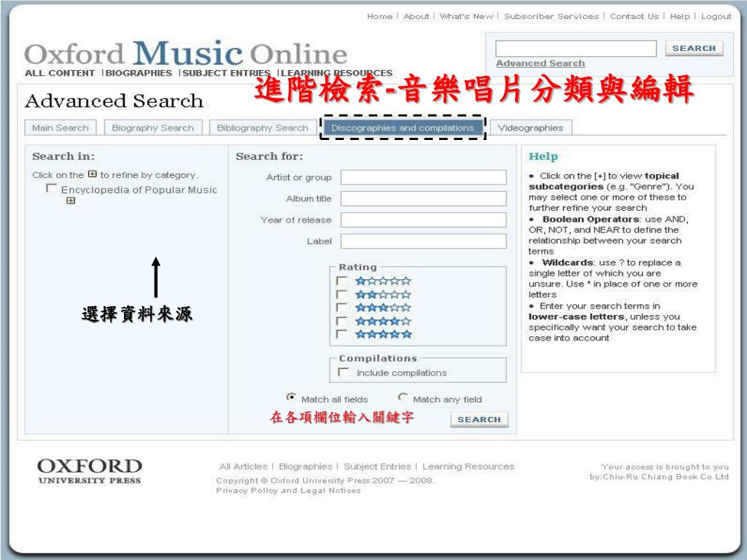Image resolution: width=747 pixels, height=560 pixels.
Task: Click the 'Help' panel heading
Action: [x=543, y=156]
